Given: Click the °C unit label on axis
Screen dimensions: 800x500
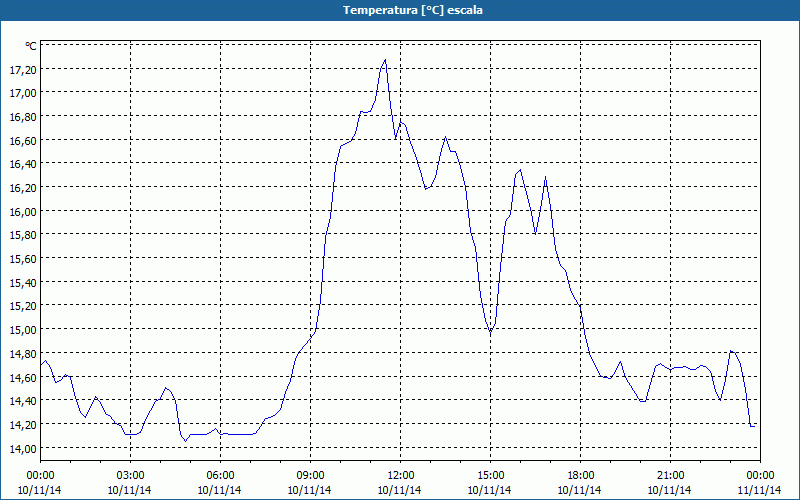Looking at the screenshot, I should [x=31, y=46].
